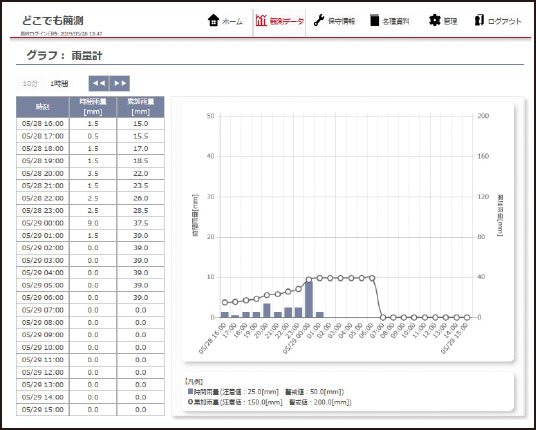Toggle the hourly rainfall legend square

coord(190,391)
